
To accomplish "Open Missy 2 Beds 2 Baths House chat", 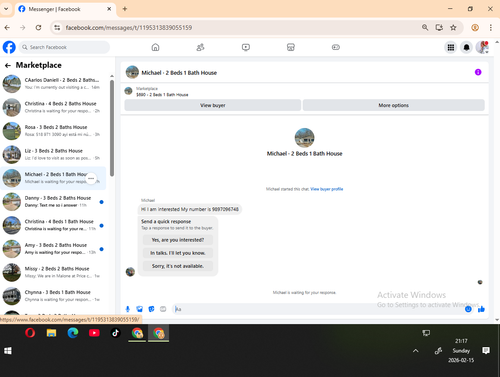I will (x=53, y=272).
